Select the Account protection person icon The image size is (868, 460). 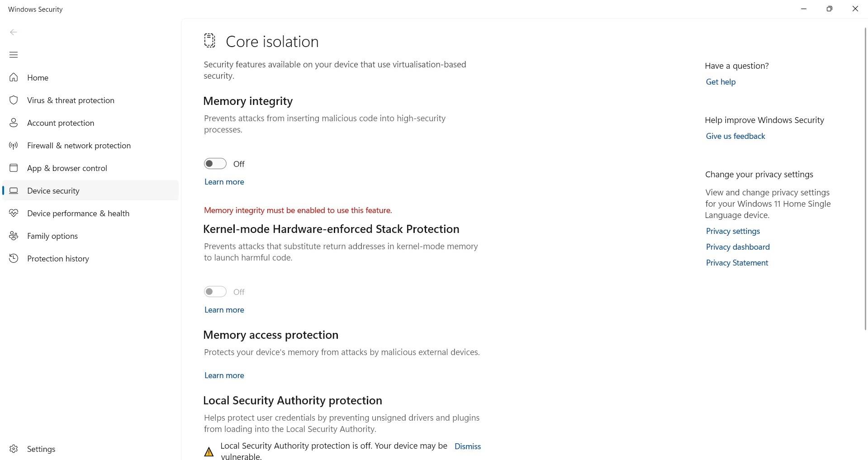[x=14, y=123]
